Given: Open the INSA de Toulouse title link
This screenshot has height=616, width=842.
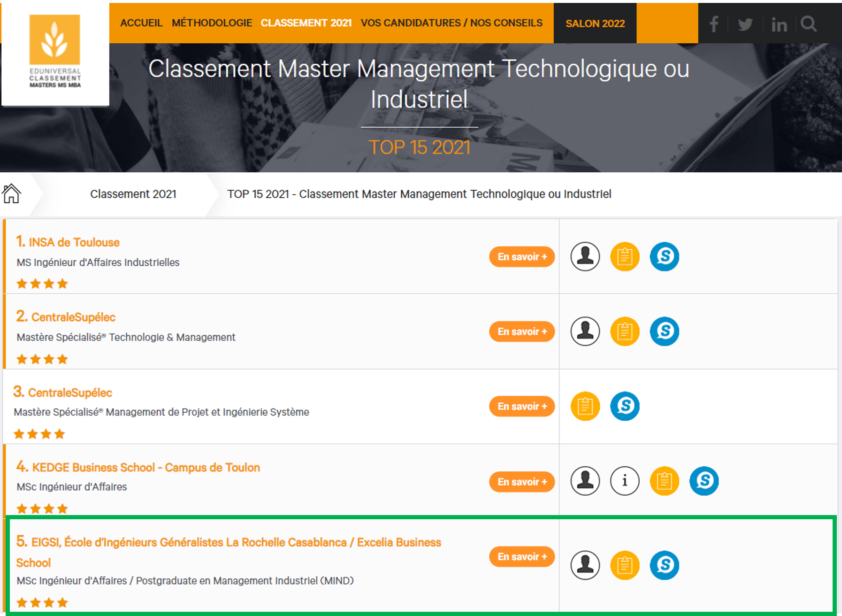Looking at the screenshot, I should pyautogui.click(x=68, y=242).
